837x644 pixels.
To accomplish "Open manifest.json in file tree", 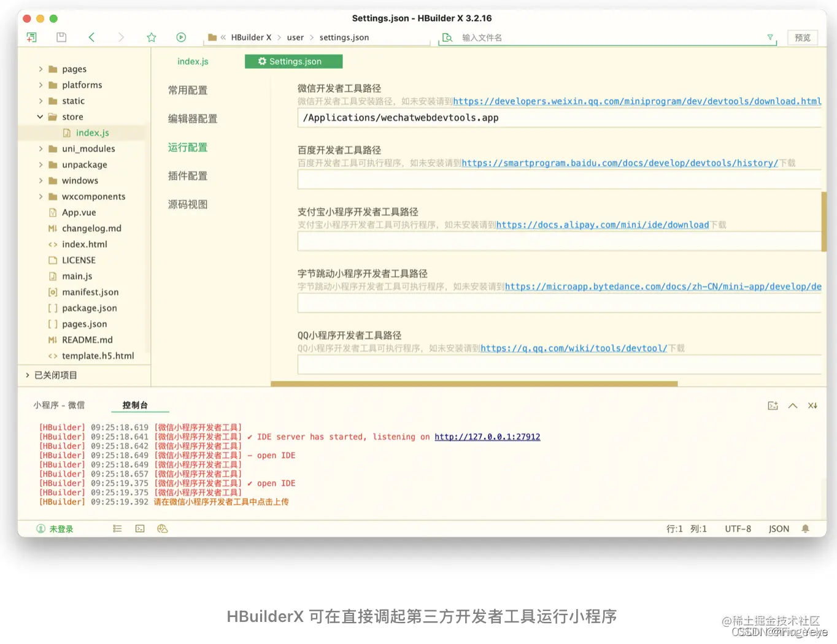I will (x=90, y=293).
